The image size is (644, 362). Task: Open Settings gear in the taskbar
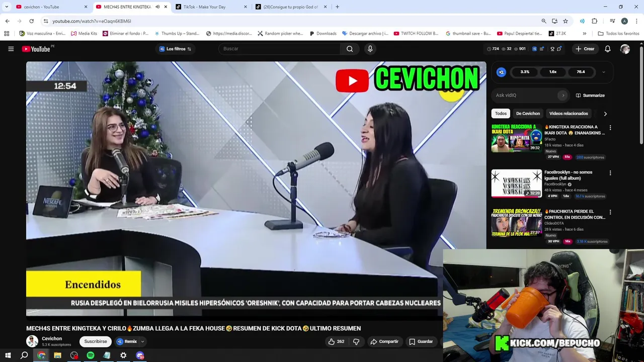[123, 355]
